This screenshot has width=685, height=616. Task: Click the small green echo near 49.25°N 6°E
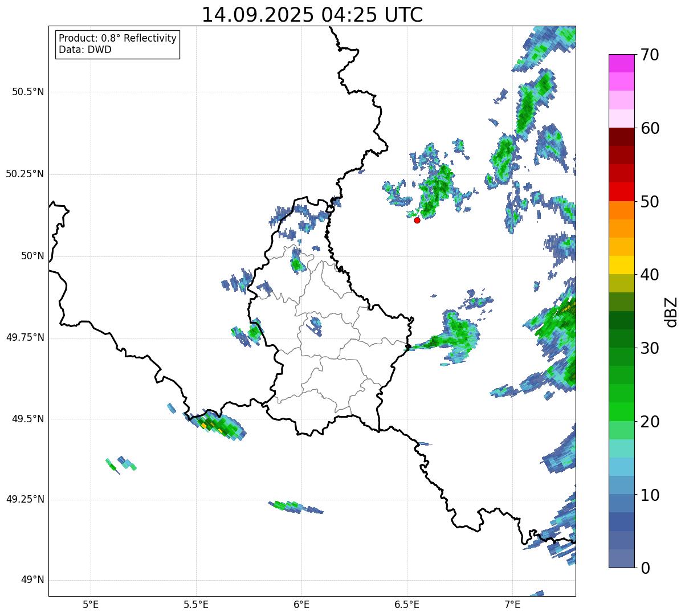(295, 507)
